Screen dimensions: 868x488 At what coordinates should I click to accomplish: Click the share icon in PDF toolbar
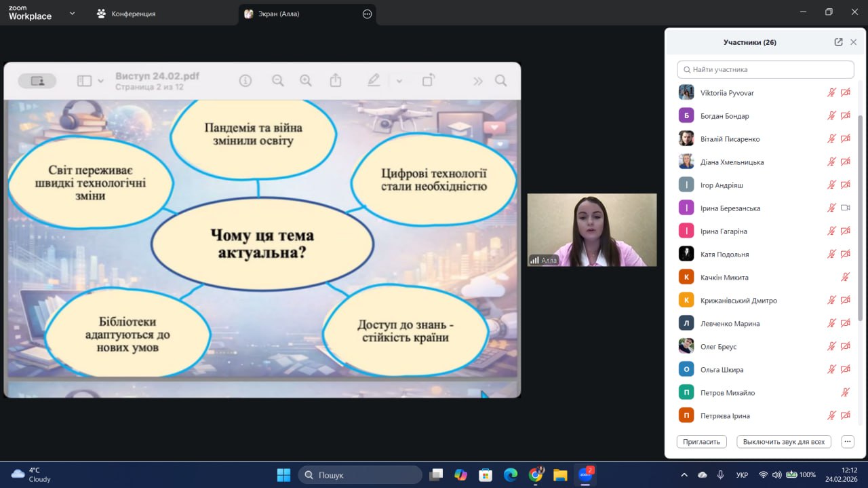pos(336,81)
